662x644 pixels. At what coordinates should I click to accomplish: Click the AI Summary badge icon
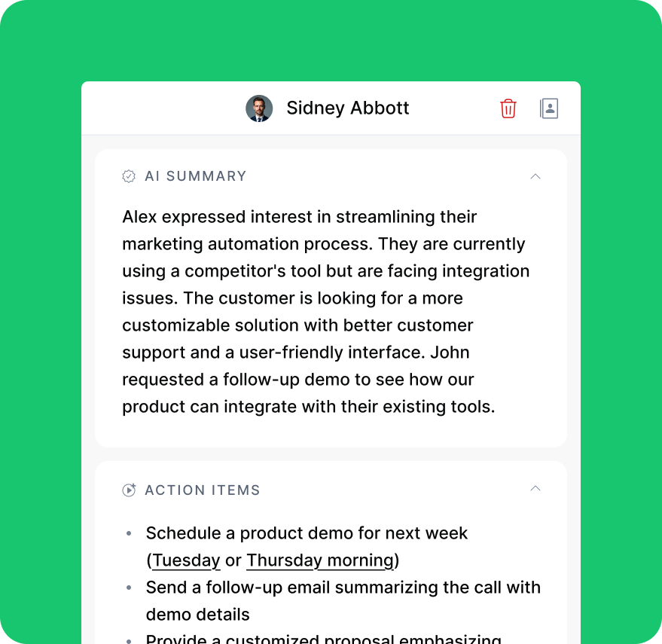[130, 175]
